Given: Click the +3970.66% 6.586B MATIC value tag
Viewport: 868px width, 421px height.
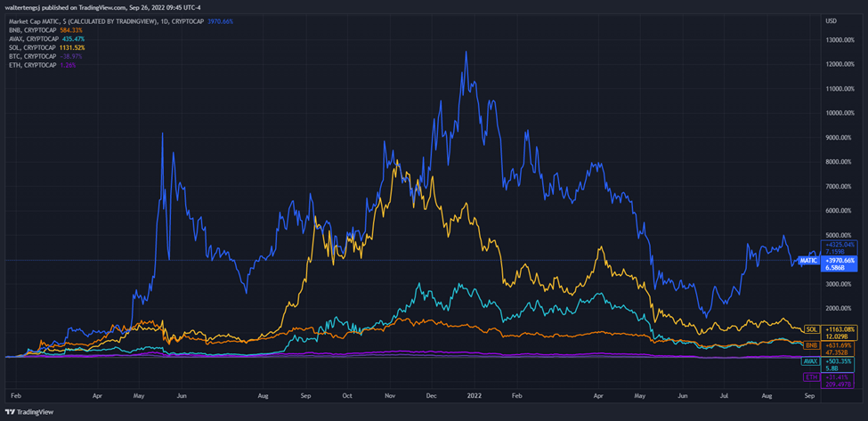Looking at the screenshot, I should click(x=840, y=263).
